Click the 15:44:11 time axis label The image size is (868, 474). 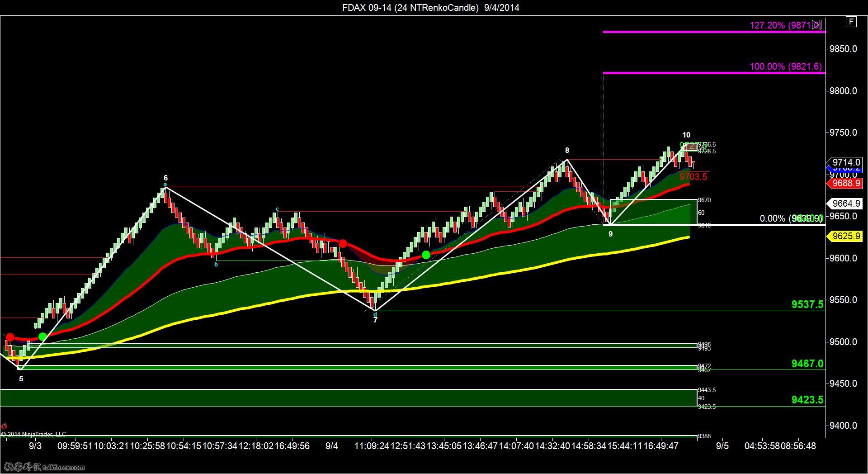pos(625,446)
